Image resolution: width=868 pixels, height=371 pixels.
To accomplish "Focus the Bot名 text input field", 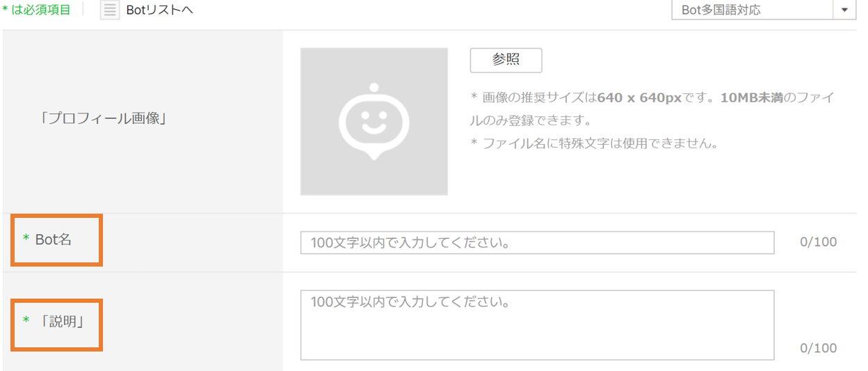I will pyautogui.click(x=537, y=243).
